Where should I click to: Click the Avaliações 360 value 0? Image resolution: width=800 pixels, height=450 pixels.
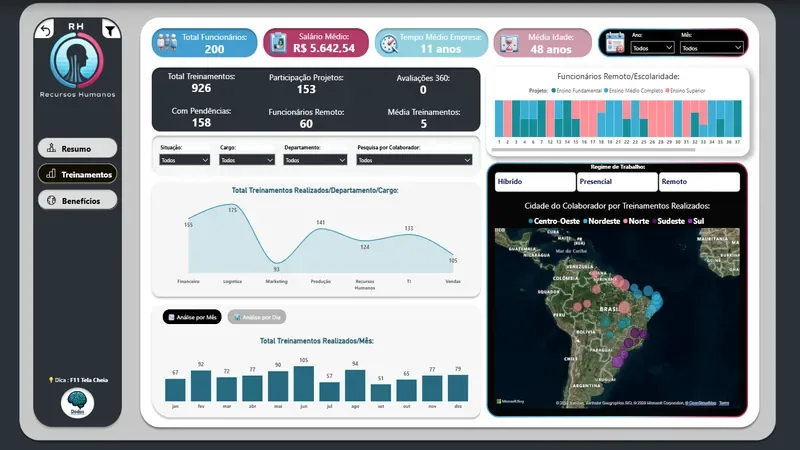tap(423, 90)
